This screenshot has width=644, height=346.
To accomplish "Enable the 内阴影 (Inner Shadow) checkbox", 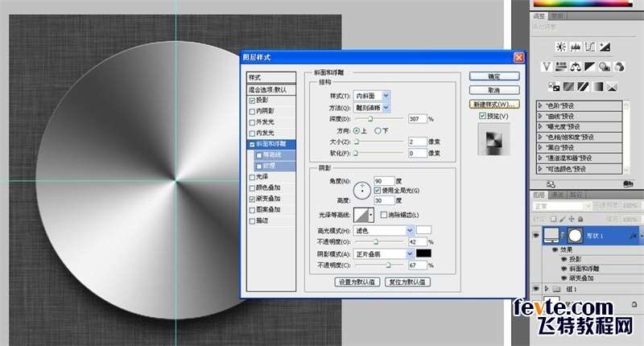I will click(x=252, y=111).
